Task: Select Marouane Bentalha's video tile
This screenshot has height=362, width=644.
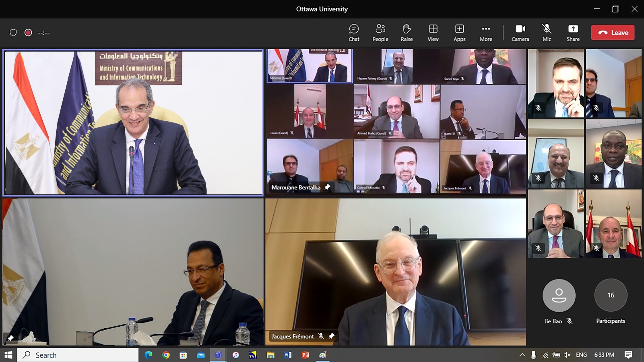Action: click(x=310, y=166)
